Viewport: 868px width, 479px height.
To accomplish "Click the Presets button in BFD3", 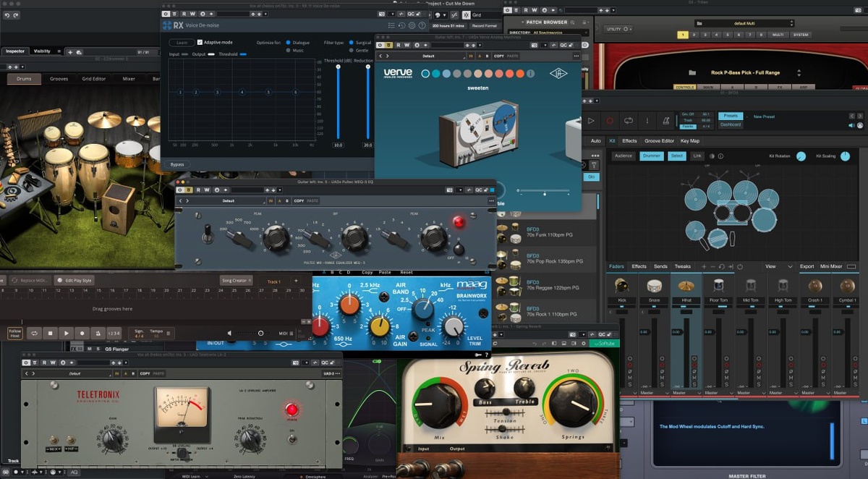I will [x=731, y=116].
